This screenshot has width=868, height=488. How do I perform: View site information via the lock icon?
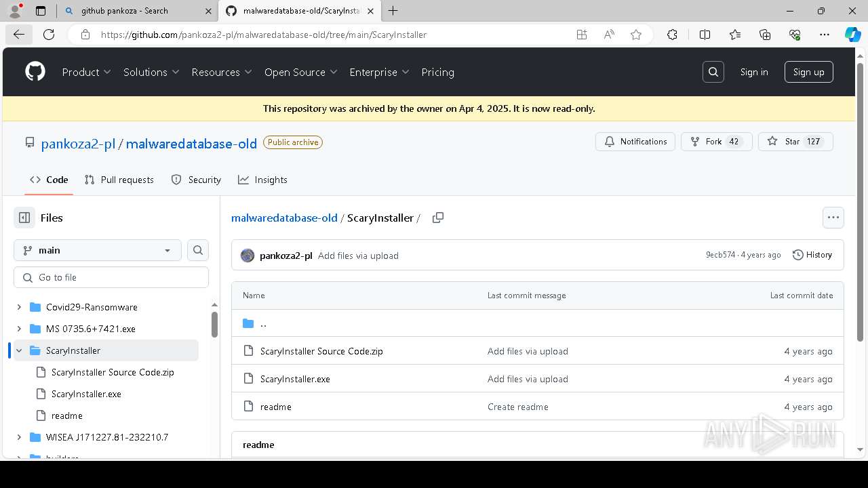(85, 35)
